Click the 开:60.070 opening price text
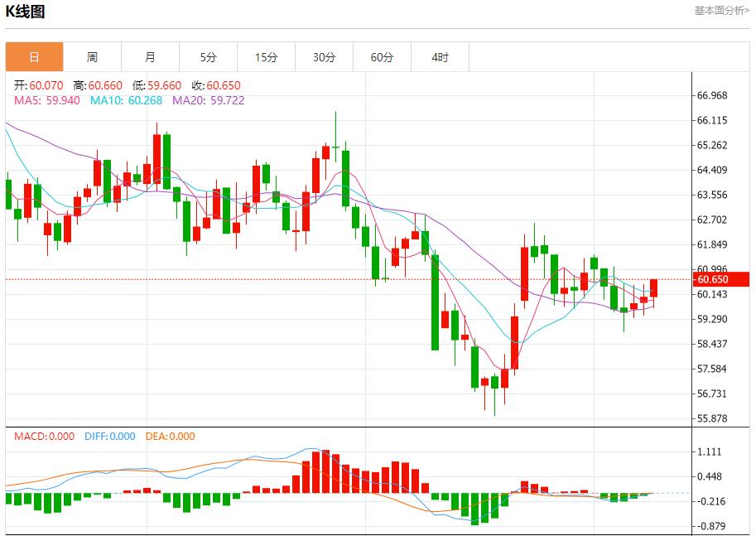Screen dimensions: 756x536 click(x=40, y=85)
